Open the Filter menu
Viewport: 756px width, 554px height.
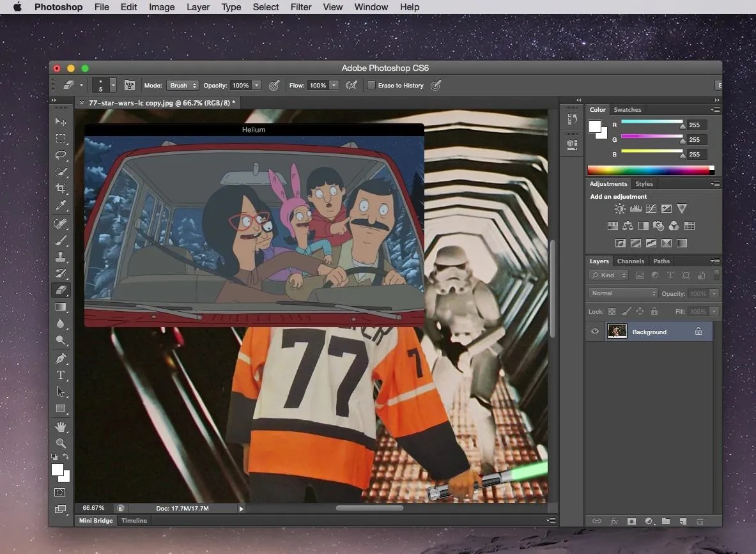pos(301,7)
